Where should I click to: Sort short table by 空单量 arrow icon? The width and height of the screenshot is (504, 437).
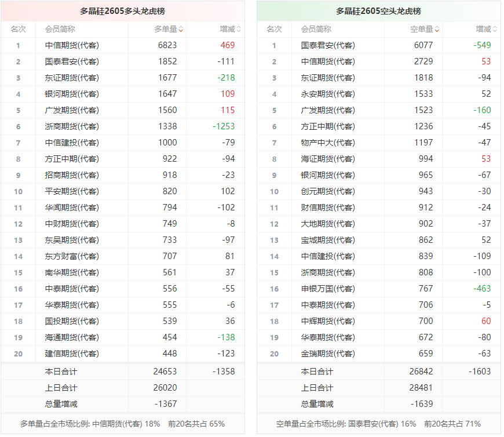437,29
